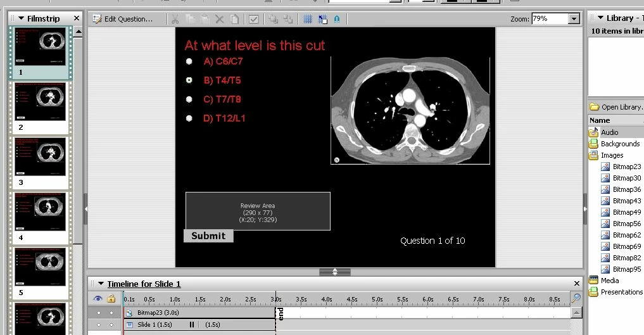Toggle the Snap to grid icon
The width and height of the screenshot is (644, 335).
[x=323, y=19]
